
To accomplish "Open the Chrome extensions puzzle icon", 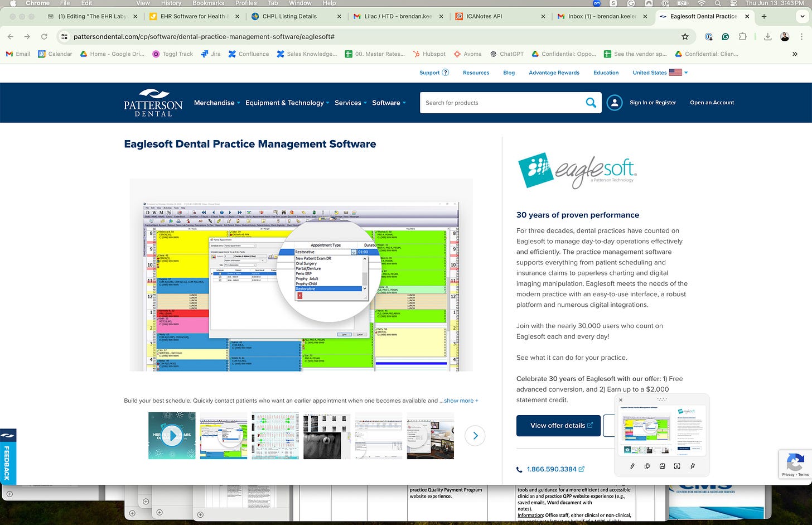I will (x=742, y=36).
